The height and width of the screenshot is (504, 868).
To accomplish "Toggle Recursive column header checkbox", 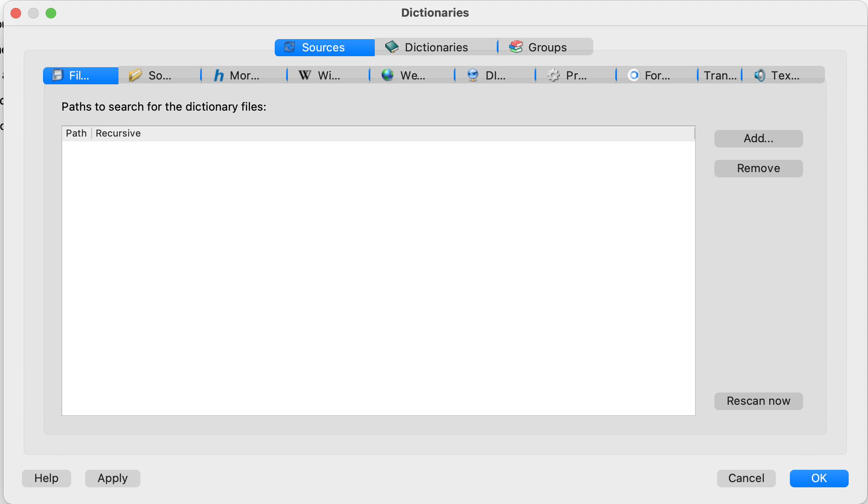I will (x=118, y=133).
